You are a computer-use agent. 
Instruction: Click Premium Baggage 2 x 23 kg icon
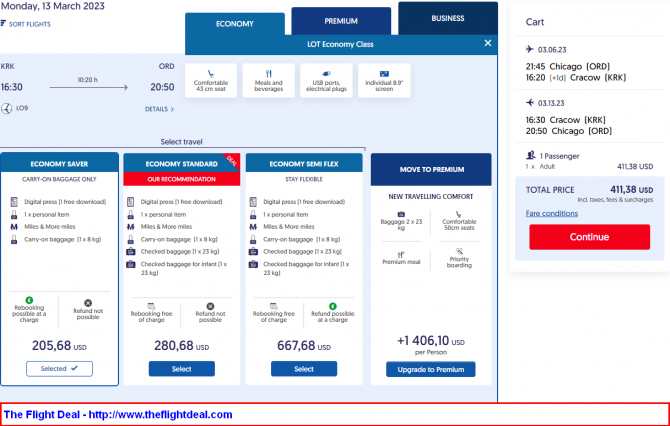(401, 214)
